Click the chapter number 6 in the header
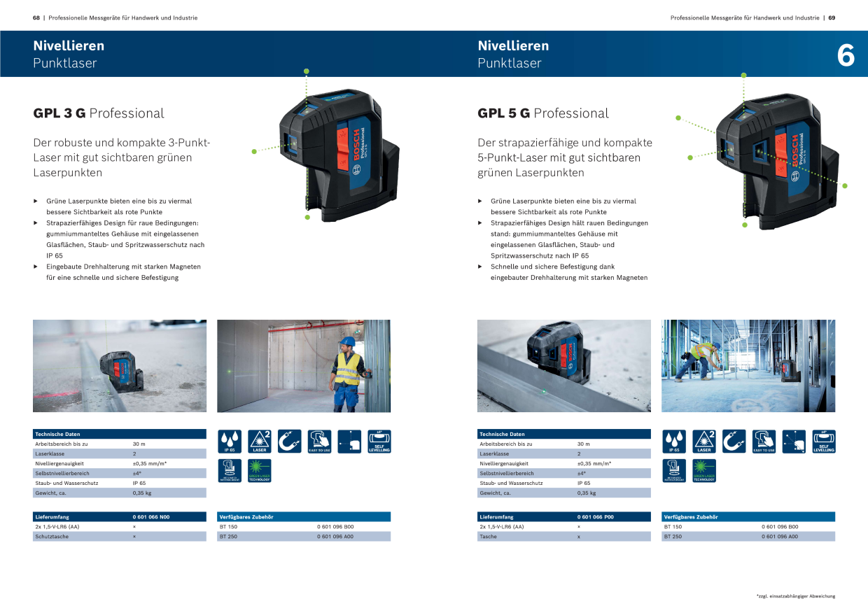This screenshot has width=868, height=613. [x=846, y=55]
